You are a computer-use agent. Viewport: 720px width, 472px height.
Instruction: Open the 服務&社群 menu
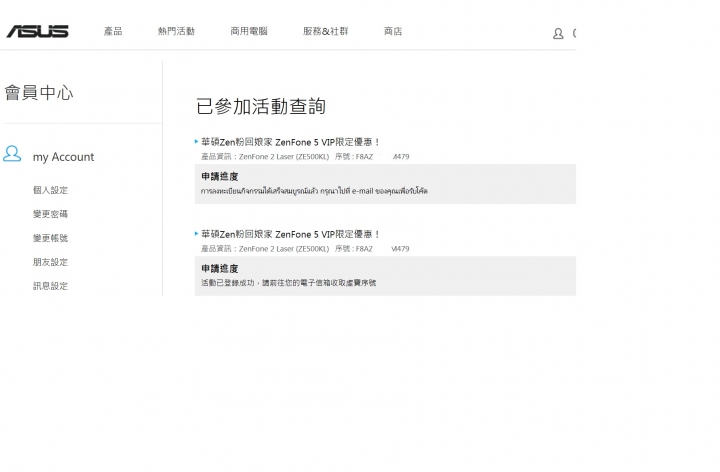tap(326, 31)
